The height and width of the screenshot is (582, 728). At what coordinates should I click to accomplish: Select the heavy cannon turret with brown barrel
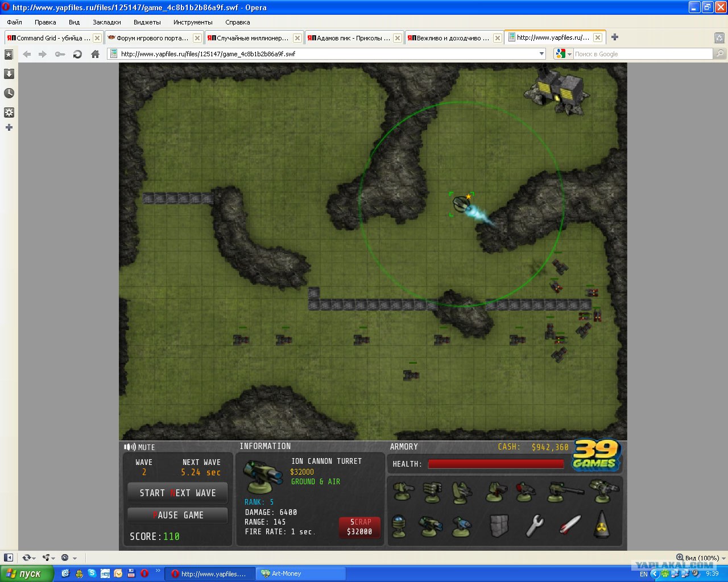[x=496, y=492]
